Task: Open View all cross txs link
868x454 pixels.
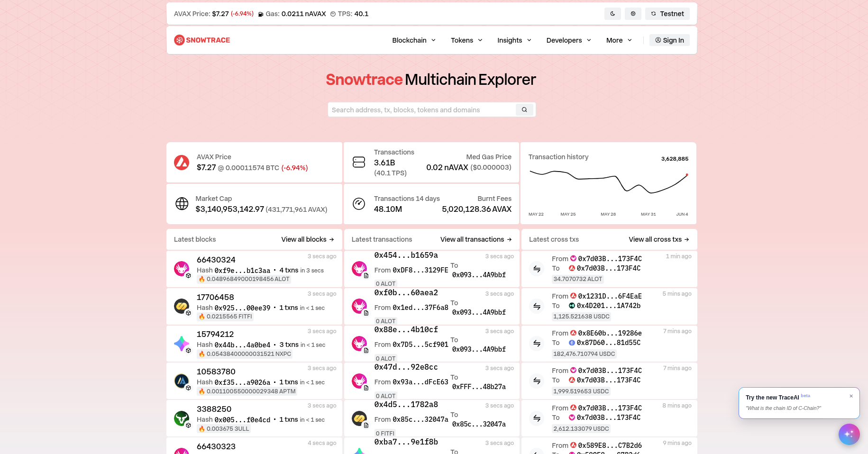Action: click(659, 239)
